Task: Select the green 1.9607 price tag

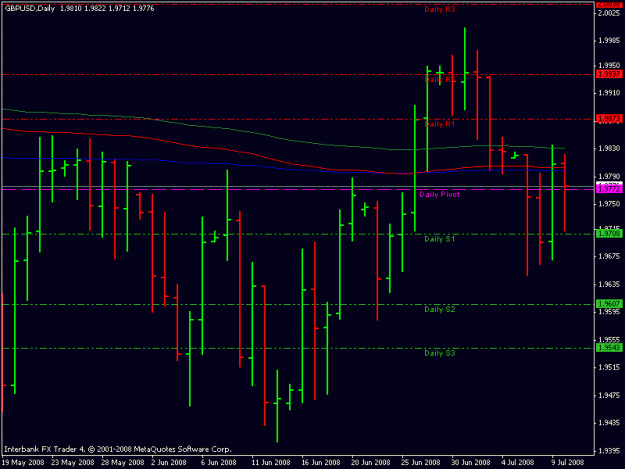Action: [609, 304]
